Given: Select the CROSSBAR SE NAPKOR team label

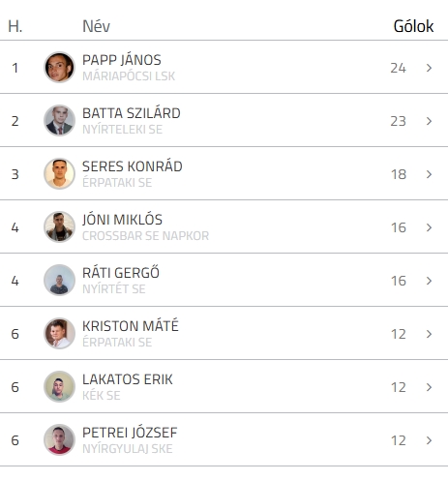Looking at the screenshot, I should click(145, 236).
